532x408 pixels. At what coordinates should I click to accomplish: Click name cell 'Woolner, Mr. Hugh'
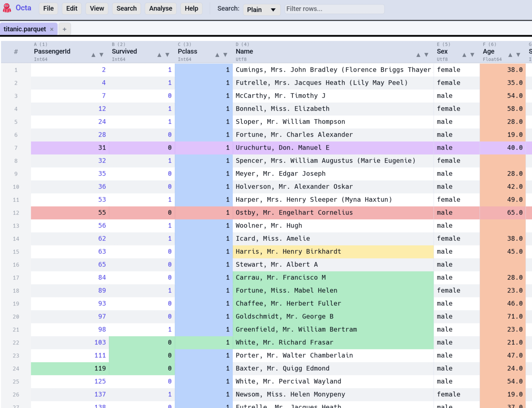(333, 226)
